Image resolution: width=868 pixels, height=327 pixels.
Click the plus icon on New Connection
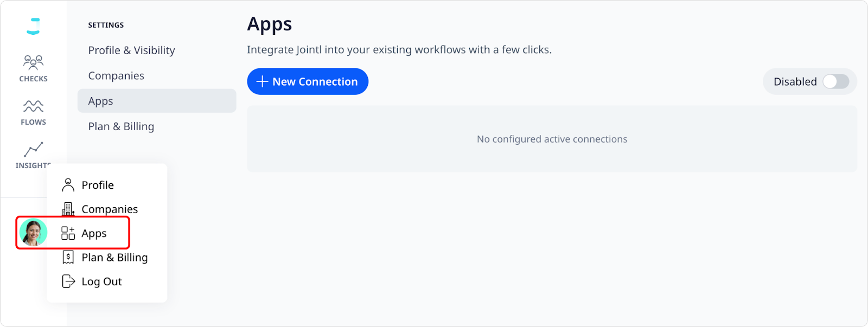point(262,81)
